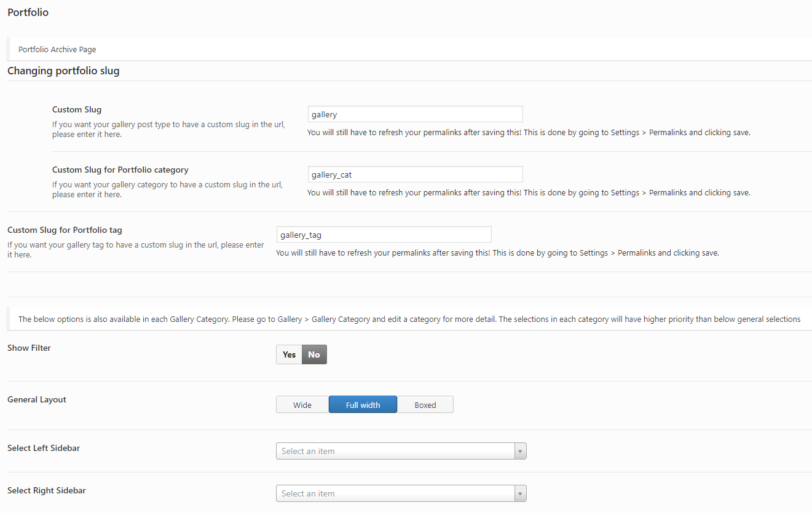Click the Gallery Category options info notice
The image size is (812, 513).
409,319
